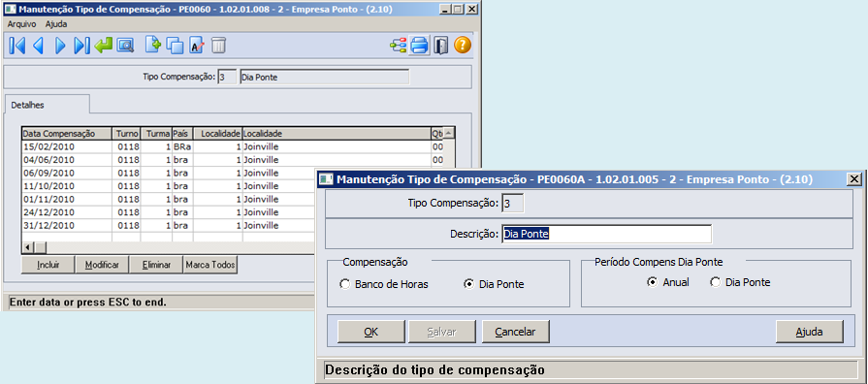Viewport: 868px width, 384px height.
Task: Select Banco de Horas radio option
Action: click(384, 284)
